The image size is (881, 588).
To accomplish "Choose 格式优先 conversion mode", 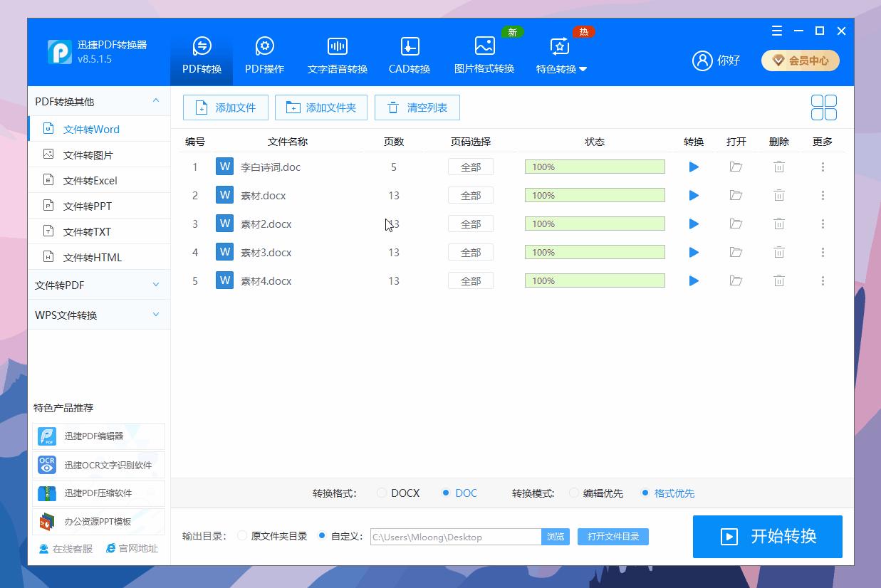I will click(x=667, y=493).
